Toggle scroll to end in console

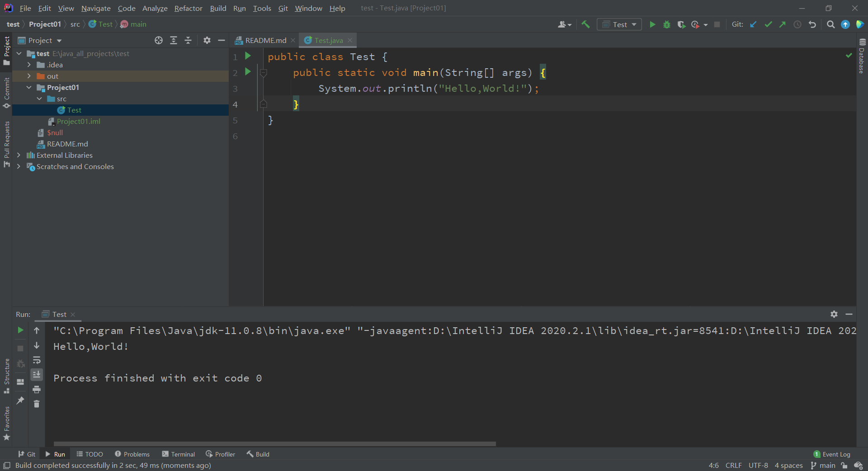[x=37, y=374]
